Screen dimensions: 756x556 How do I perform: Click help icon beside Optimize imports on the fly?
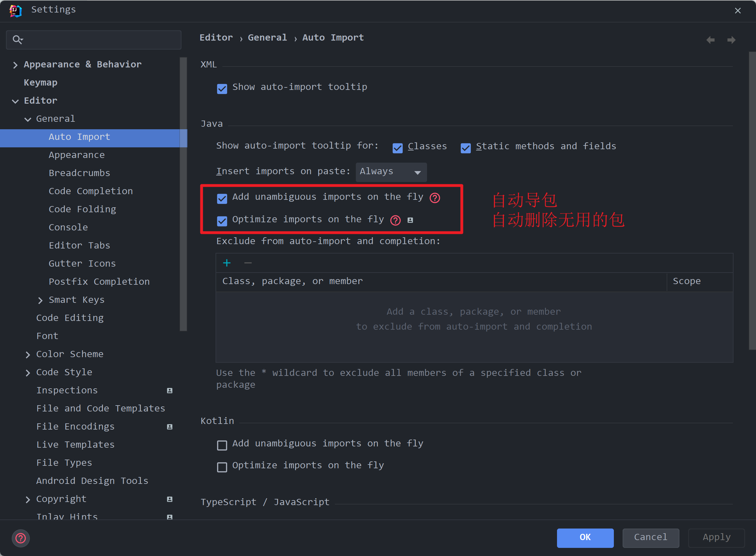[395, 220]
